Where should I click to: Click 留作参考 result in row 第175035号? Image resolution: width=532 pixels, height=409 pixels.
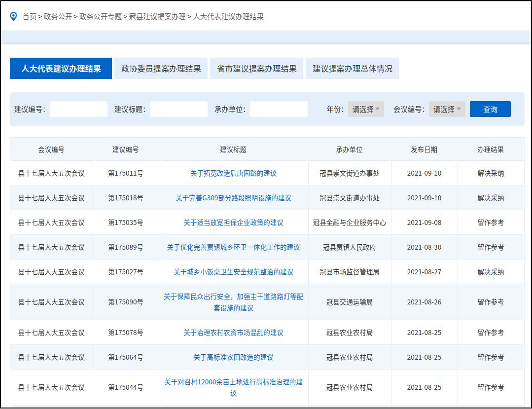click(x=491, y=223)
